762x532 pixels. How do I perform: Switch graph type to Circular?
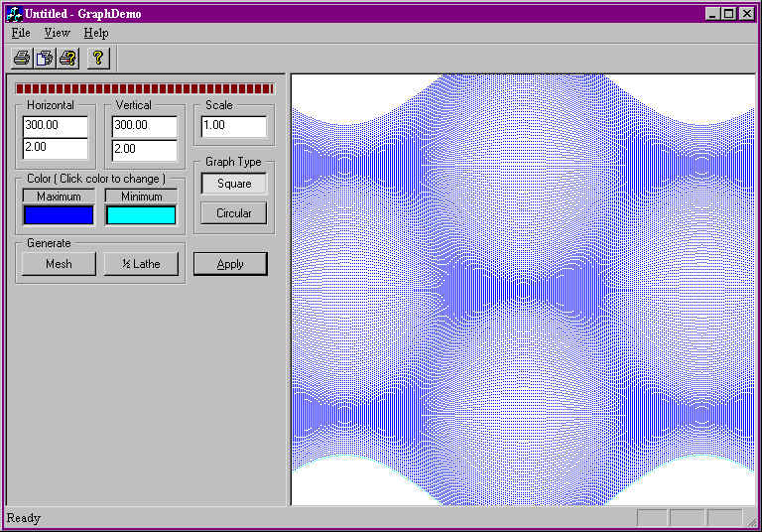[234, 213]
